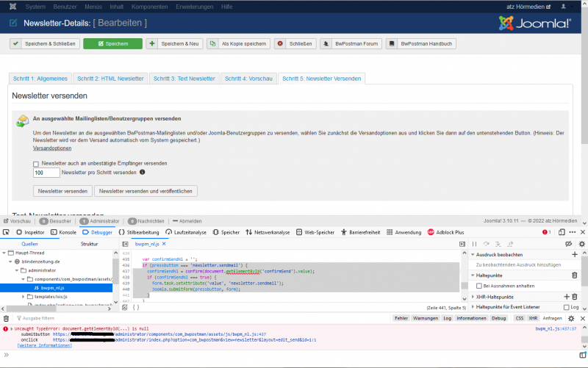588x368 pixels.
Task: Click the green Speichern button
Action: tap(112, 44)
